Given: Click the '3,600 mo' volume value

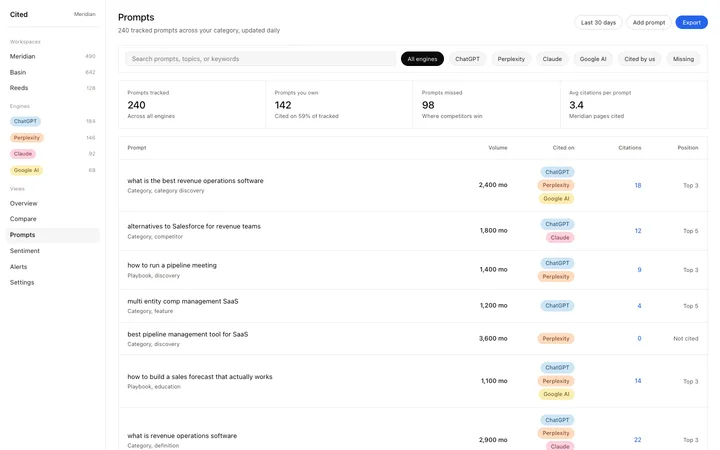Looking at the screenshot, I should [493, 339].
